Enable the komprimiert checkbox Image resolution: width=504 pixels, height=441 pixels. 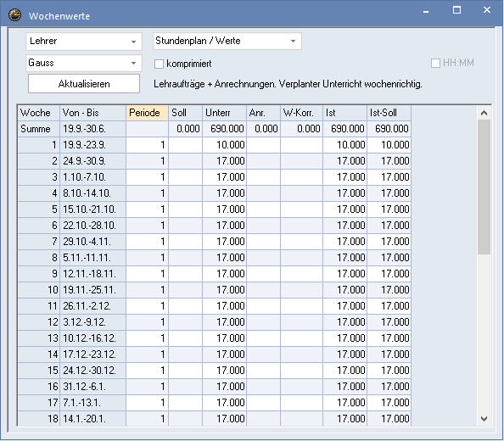pyautogui.click(x=160, y=64)
